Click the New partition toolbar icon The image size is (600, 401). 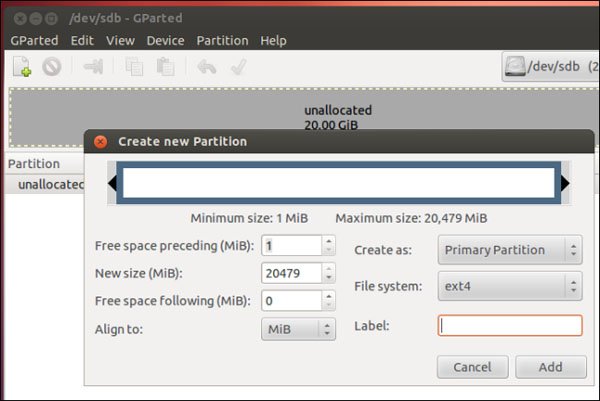(x=22, y=67)
